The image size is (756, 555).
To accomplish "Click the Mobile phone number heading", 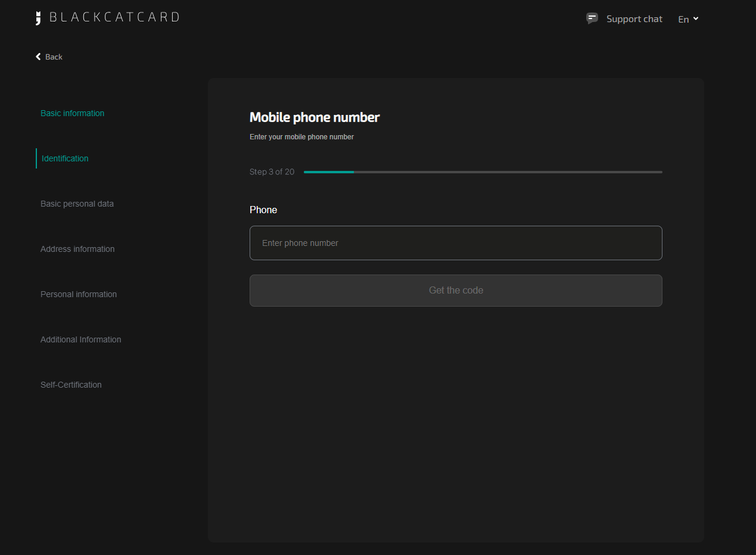I will pyautogui.click(x=315, y=117).
